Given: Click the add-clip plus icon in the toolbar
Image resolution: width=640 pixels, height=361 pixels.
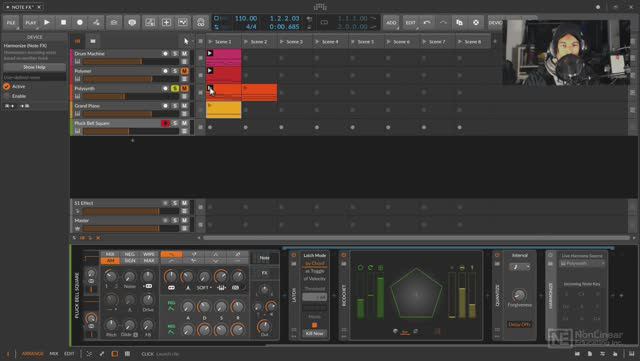Looking at the screenshot, I should (x=166, y=22).
